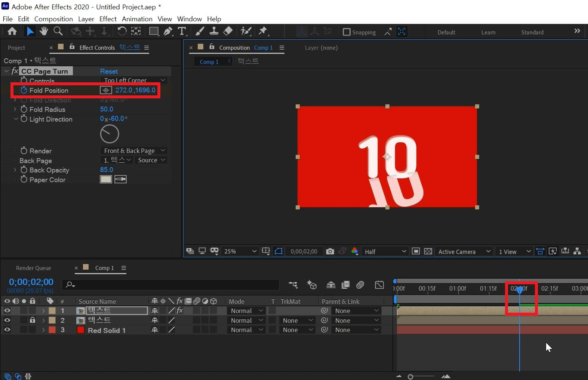The height and width of the screenshot is (380, 588).
Task: Toggle the Back Opacity stopwatch
Action: (x=24, y=170)
